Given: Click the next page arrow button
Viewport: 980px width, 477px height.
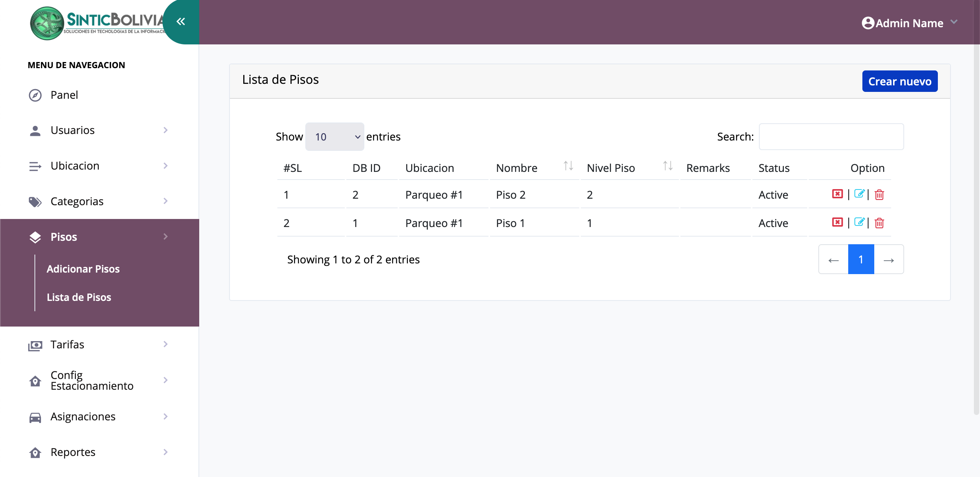Looking at the screenshot, I should tap(888, 260).
